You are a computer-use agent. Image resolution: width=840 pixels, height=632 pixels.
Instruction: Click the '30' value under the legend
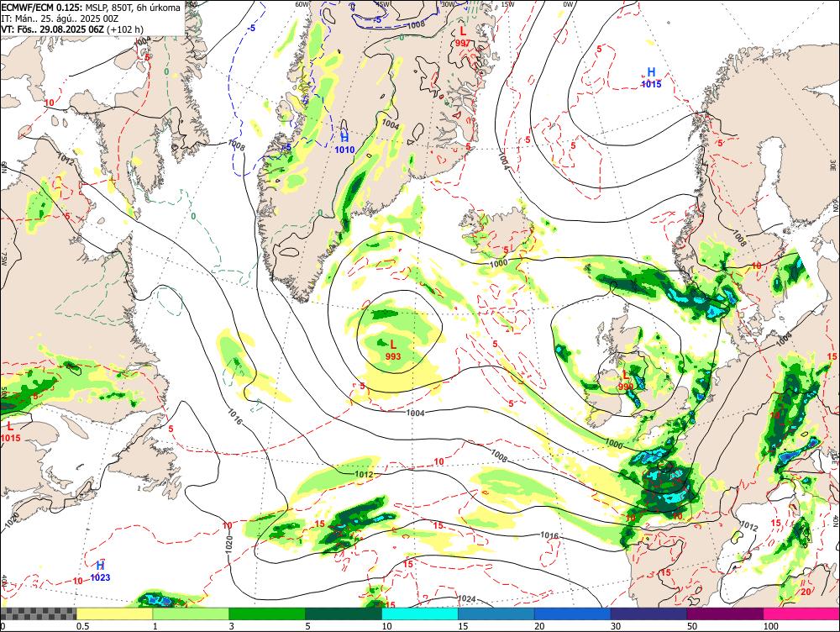616,626
